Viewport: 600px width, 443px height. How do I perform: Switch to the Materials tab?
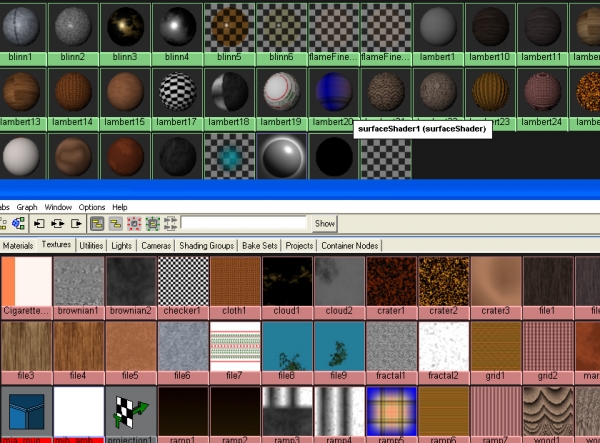click(18, 246)
